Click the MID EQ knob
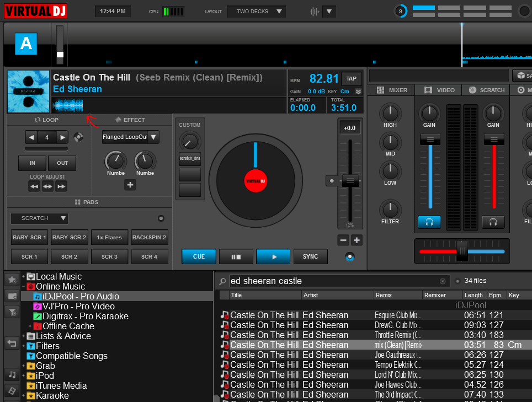532x402 pixels. (x=390, y=142)
